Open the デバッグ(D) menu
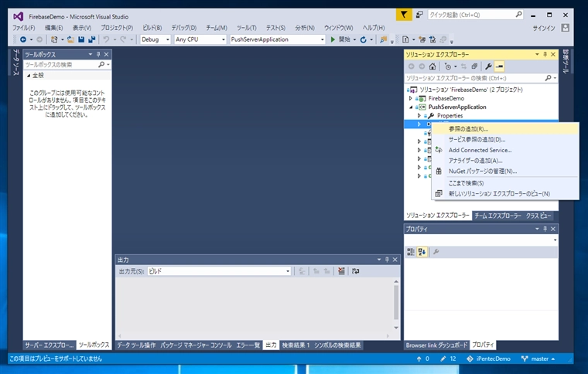Viewport: 588px width, 374px height. [x=184, y=28]
